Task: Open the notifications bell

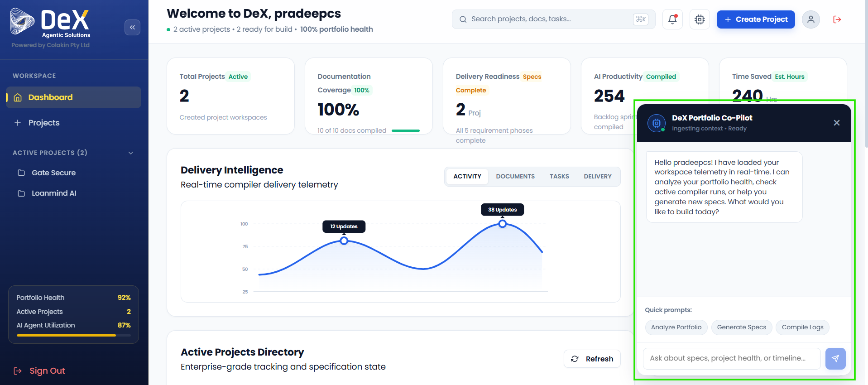Action: click(x=672, y=19)
